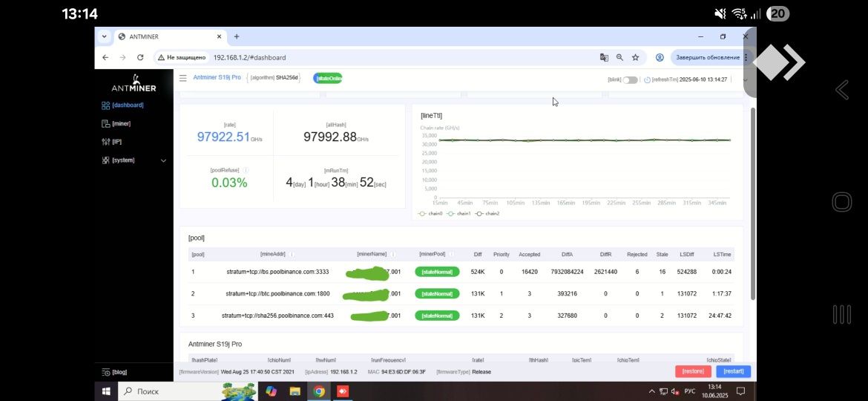The height and width of the screenshot is (401, 868).
Task: Click the stateOnline status badge
Action: tap(328, 78)
